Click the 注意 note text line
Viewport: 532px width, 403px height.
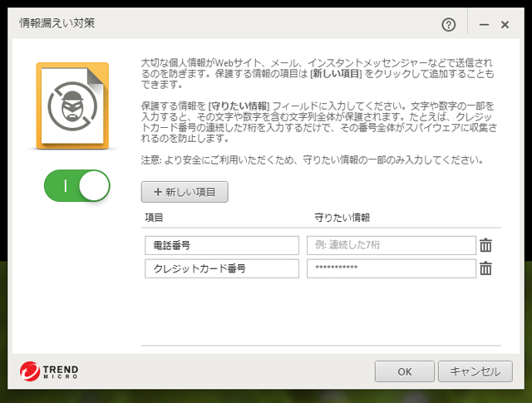(x=323, y=160)
